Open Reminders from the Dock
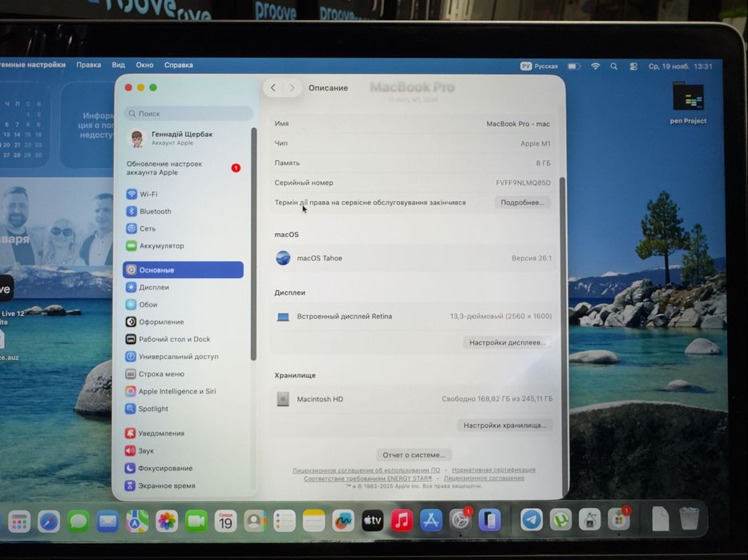Viewport: 748px width, 560px height. tap(285, 522)
